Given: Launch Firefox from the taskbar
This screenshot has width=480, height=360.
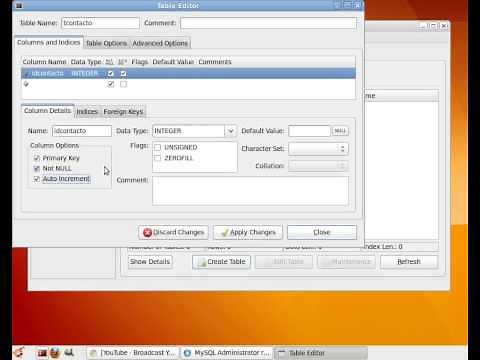Looking at the screenshot, I should coord(55,353).
